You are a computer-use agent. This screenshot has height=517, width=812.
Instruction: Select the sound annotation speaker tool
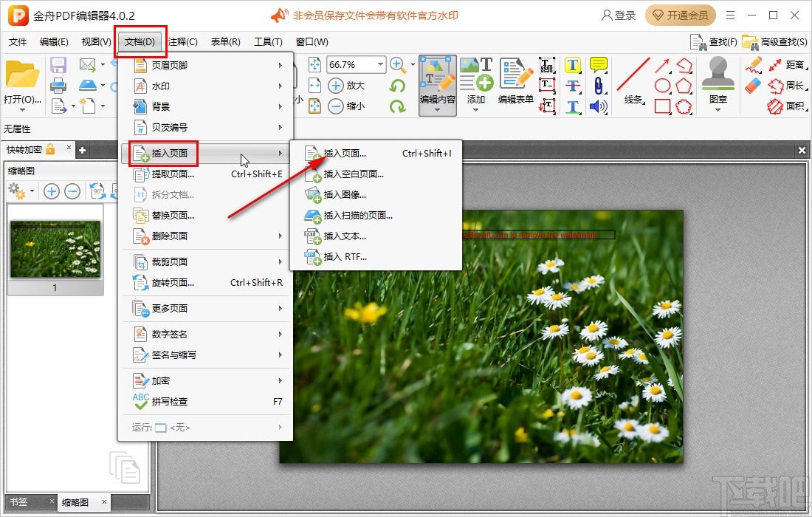coord(598,106)
